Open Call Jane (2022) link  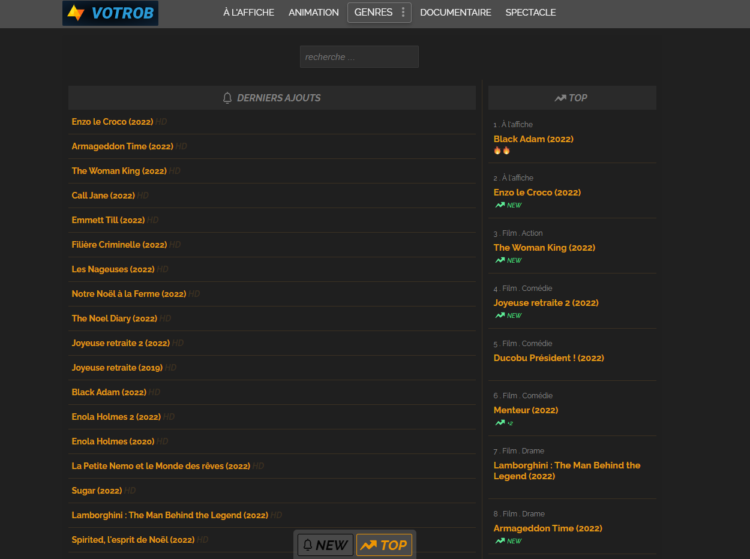(103, 196)
